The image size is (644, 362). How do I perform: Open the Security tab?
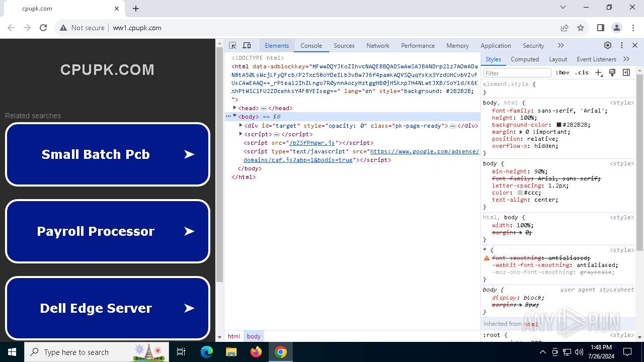tap(533, 45)
